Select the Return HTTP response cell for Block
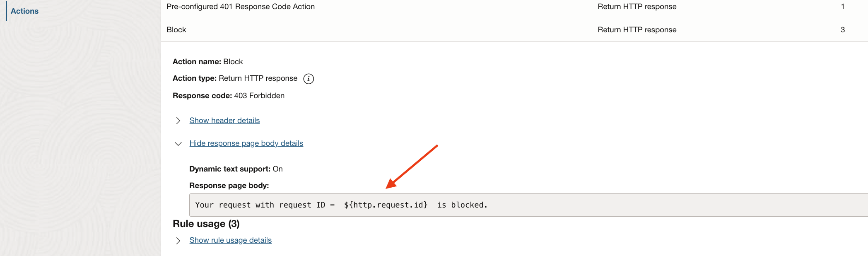The height and width of the screenshot is (256, 868). click(x=637, y=29)
